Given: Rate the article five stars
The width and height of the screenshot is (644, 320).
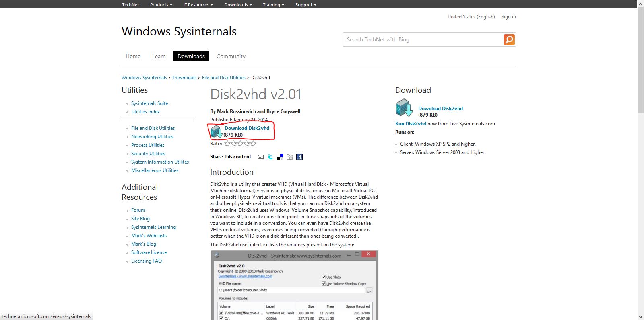Looking at the screenshot, I should pos(253,144).
